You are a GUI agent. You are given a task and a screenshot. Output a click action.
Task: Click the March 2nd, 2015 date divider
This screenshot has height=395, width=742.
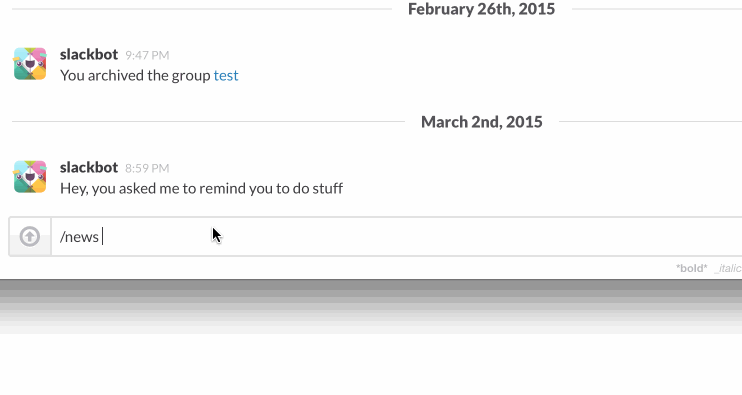point(482,122)
